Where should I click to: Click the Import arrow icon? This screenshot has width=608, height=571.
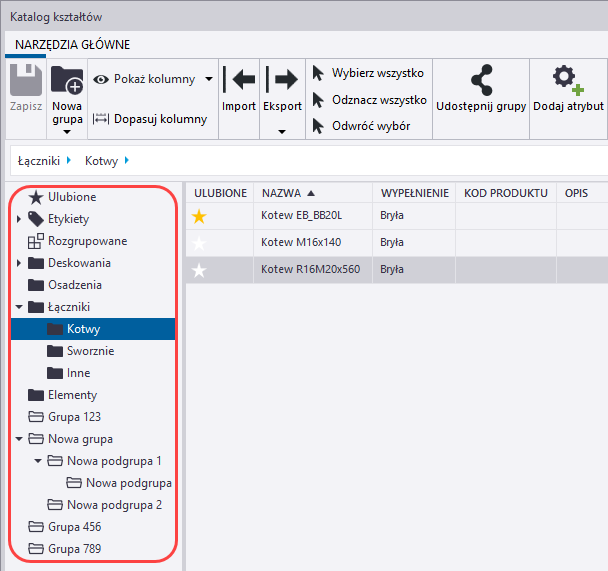pos(239,79)
